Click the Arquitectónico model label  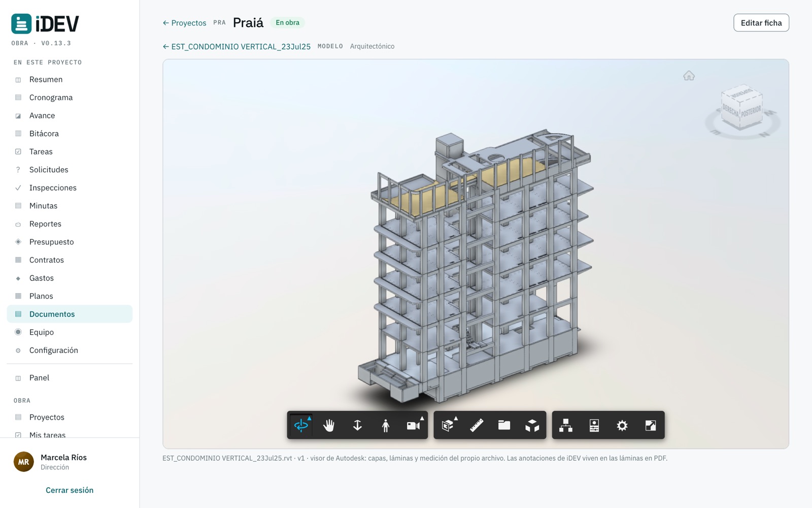[x=372, y=46]
